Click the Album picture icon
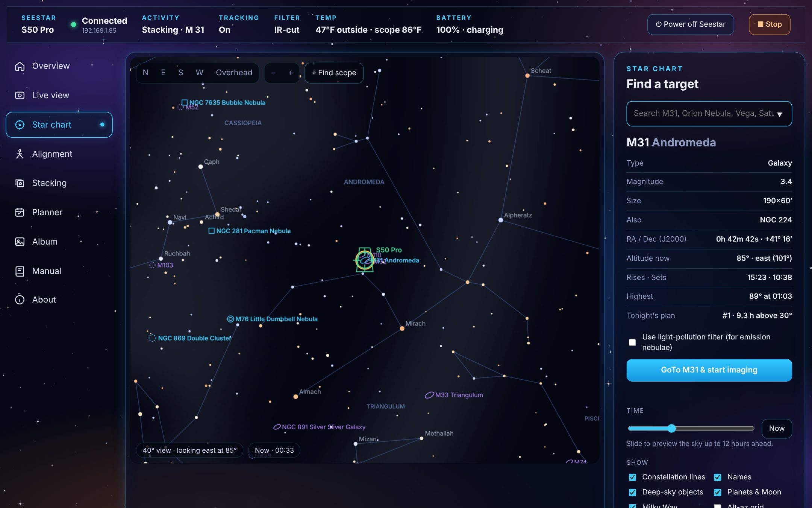The width and height of the screenshot is (812, 508). click(x=20, y=242)
